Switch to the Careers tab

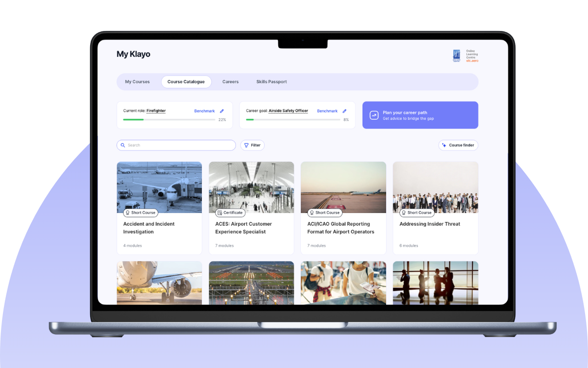coord(230,82)
